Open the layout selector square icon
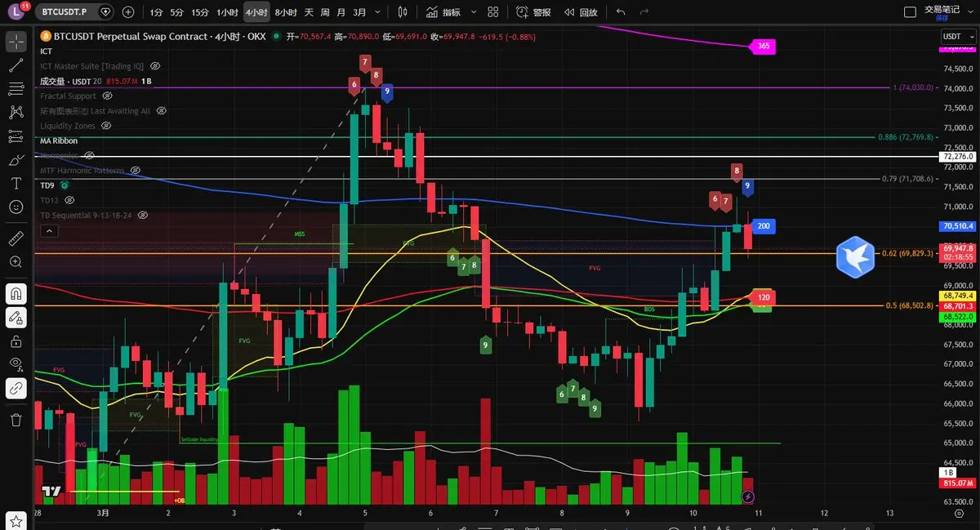980x530 pixels. point(910,12)
